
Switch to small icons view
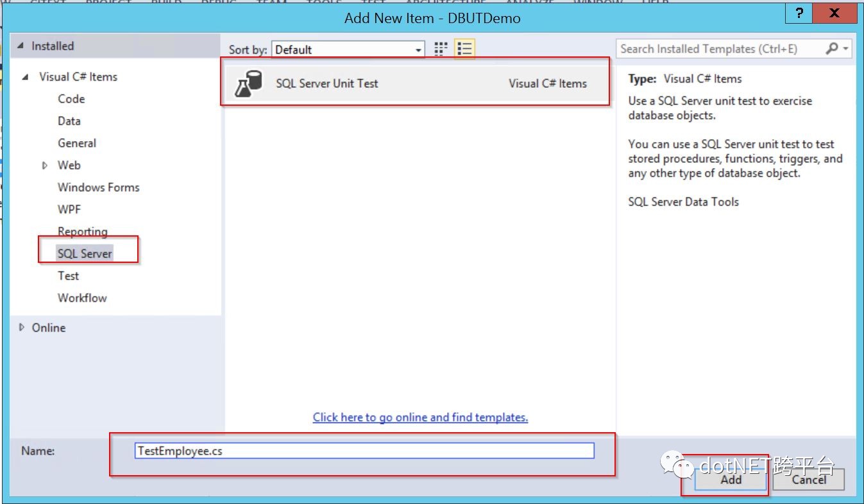441,49
